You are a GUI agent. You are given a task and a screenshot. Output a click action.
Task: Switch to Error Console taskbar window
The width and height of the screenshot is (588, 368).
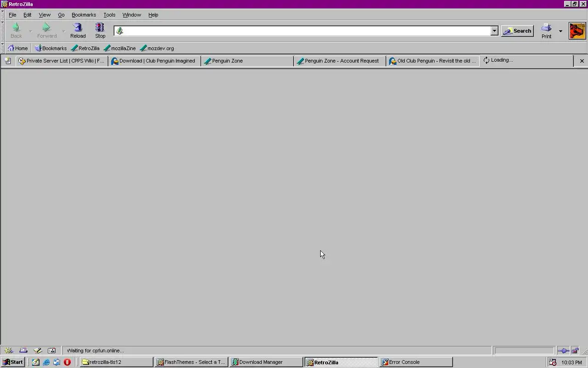point(416,362)
